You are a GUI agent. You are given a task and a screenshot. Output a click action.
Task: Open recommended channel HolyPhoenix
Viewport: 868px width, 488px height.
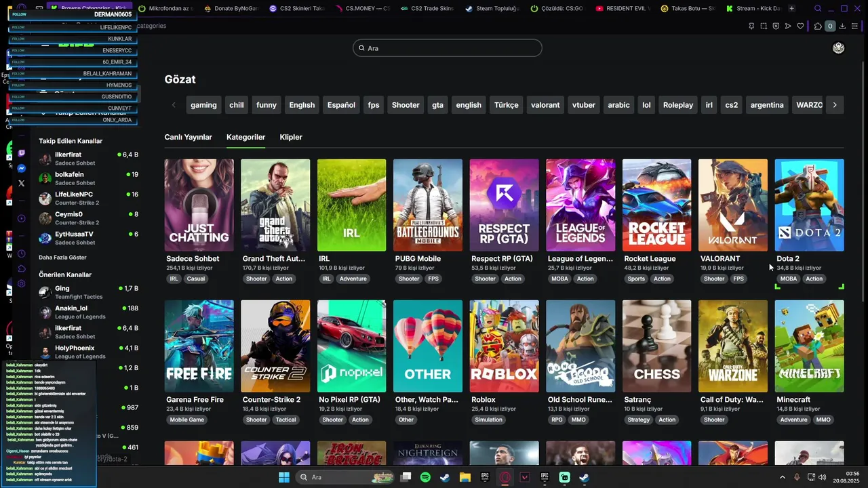pos(88,352)
